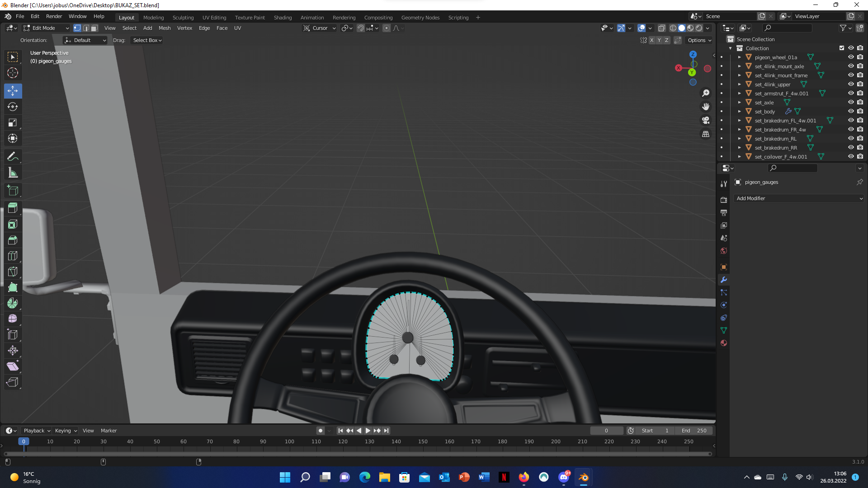The width and height of the screenshot is (868, 488).
Task: Toggle Collection exclude checkbox
Action: coord(841,48)
